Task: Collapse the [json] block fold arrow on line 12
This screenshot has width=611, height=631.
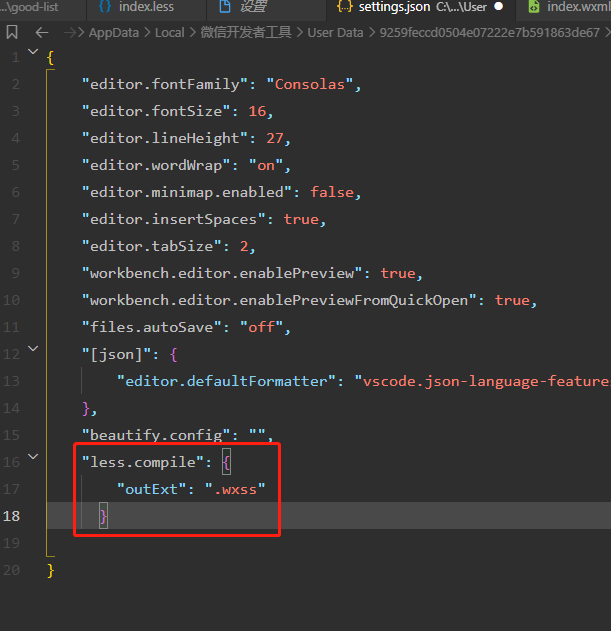Action: pos(33,348)
